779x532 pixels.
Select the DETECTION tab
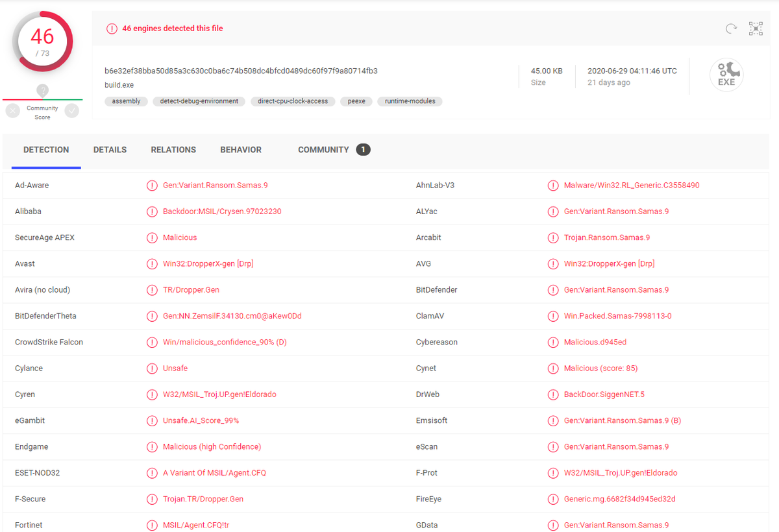[46, 150]
